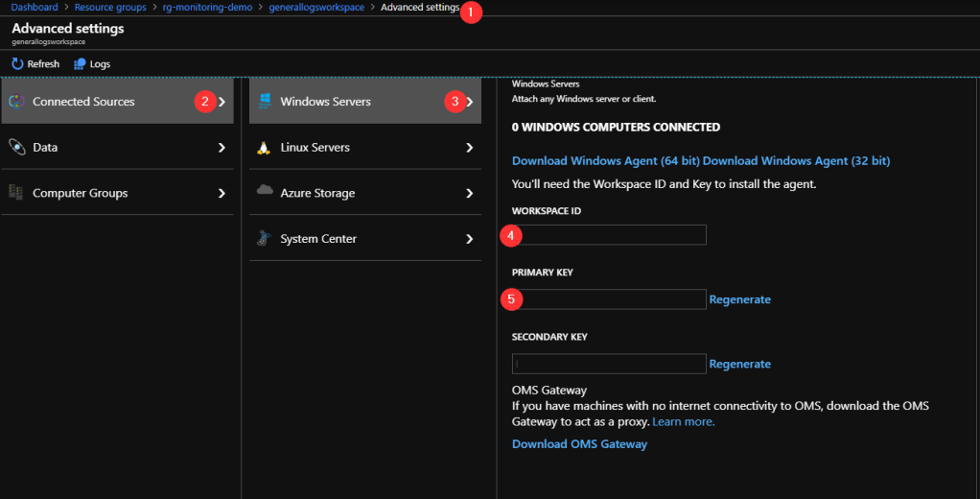Click the Azure Storage cloud icon
This screenshot has height=499, width=980.
pyautogui.click(x=265, y=192)
